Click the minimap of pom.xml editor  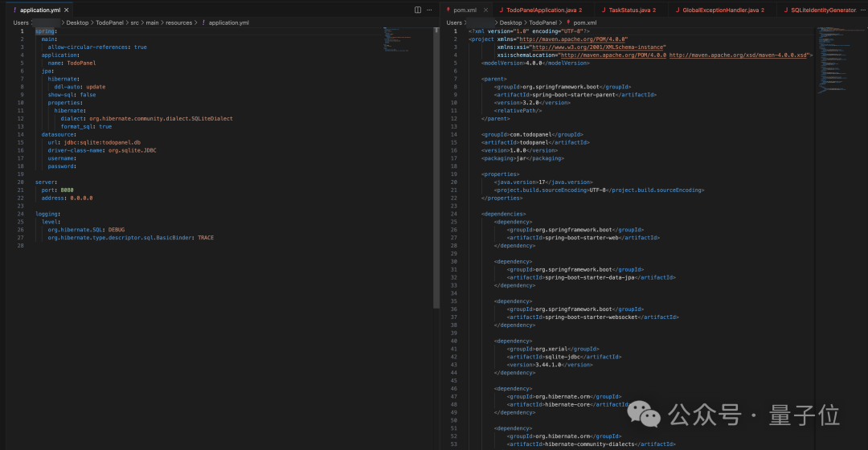(x=841, y=59)
